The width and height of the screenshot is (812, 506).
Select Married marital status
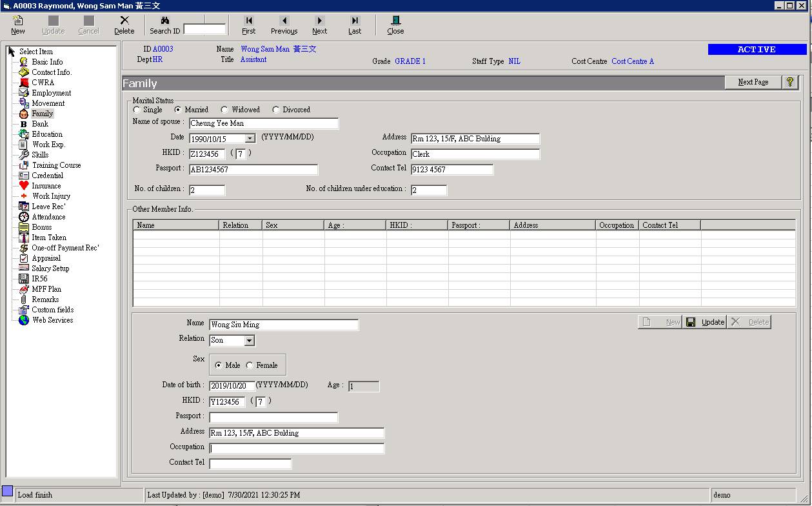(x=178, y=110)
